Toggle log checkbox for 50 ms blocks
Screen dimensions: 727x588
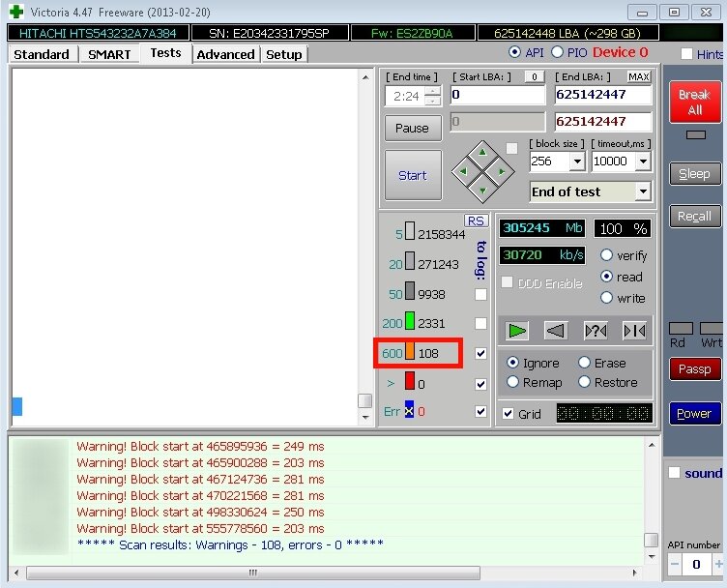coord(480,294)
